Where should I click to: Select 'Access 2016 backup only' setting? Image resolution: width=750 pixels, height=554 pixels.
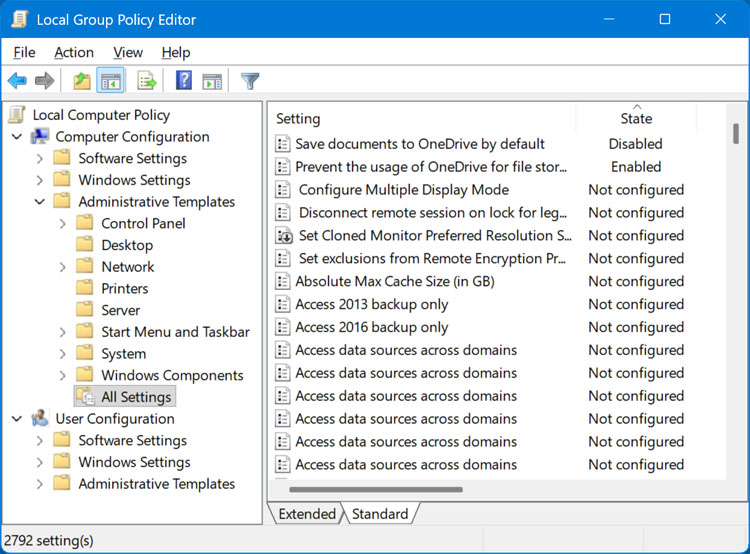click(x=372, y=327)
